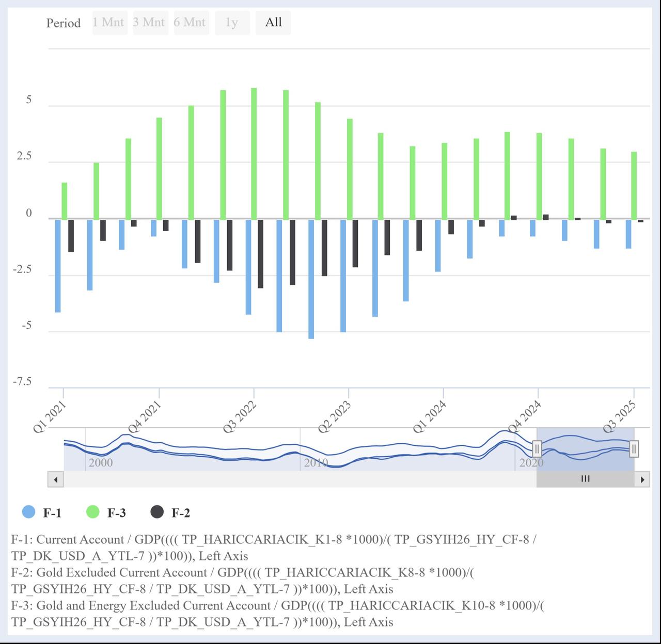Switch to the 1y period view
661x644 pixels.
pos(232,23)
